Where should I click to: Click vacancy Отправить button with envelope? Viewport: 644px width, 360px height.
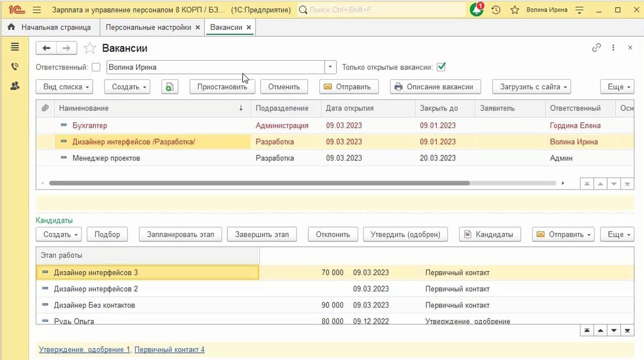[349, 87]
